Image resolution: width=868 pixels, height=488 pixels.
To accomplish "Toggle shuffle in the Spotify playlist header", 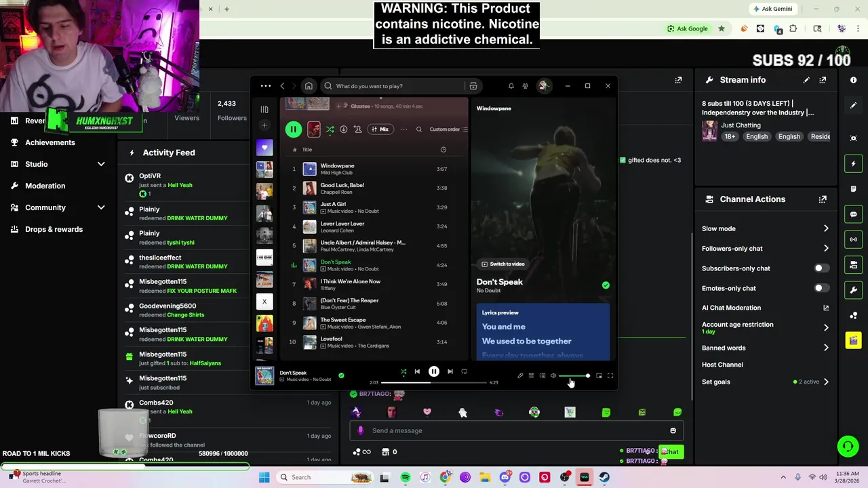I will (330, 129).
